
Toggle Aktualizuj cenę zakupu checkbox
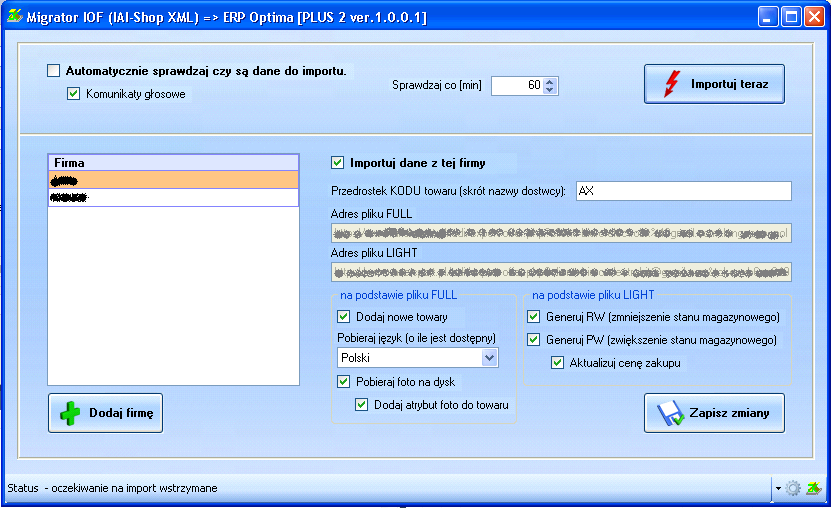[x=558, y=363]
